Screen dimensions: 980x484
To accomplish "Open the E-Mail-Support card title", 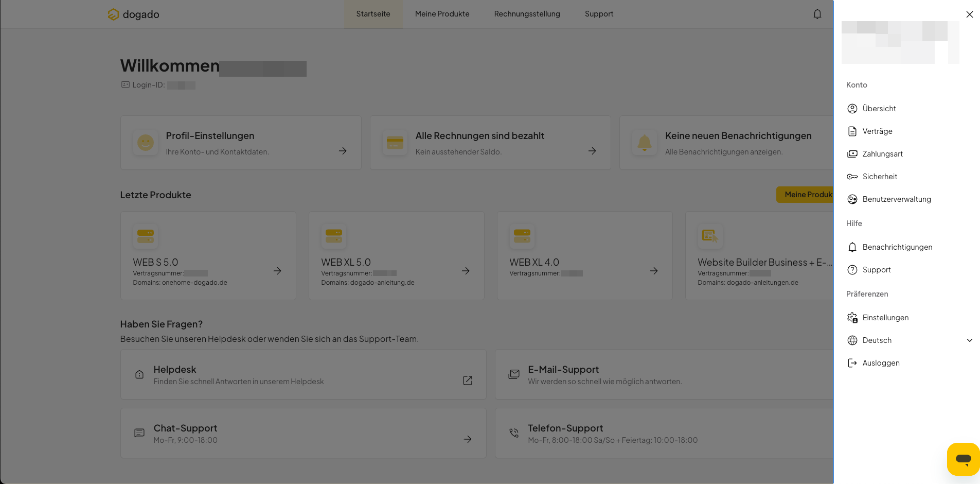I will 563,370.
